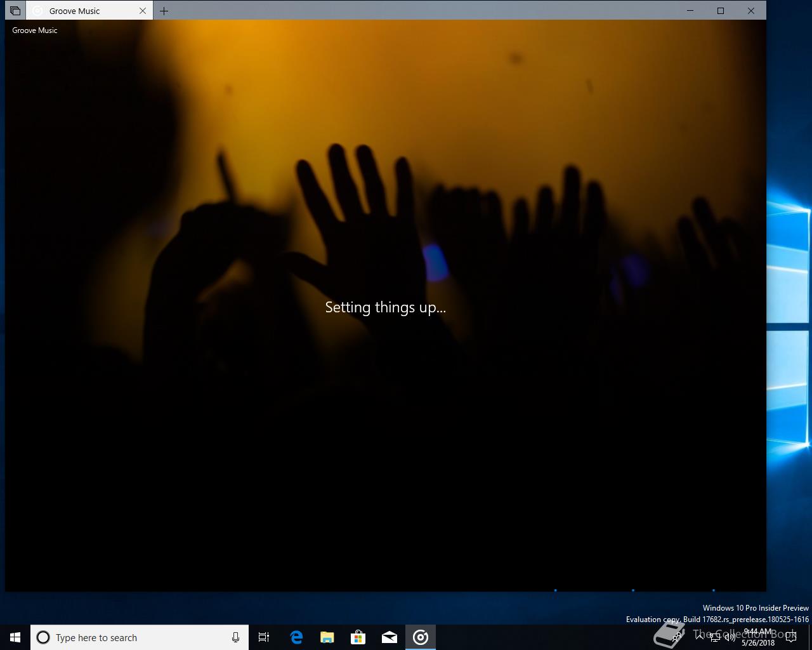Open the network status icon

[x=715, y=637]
